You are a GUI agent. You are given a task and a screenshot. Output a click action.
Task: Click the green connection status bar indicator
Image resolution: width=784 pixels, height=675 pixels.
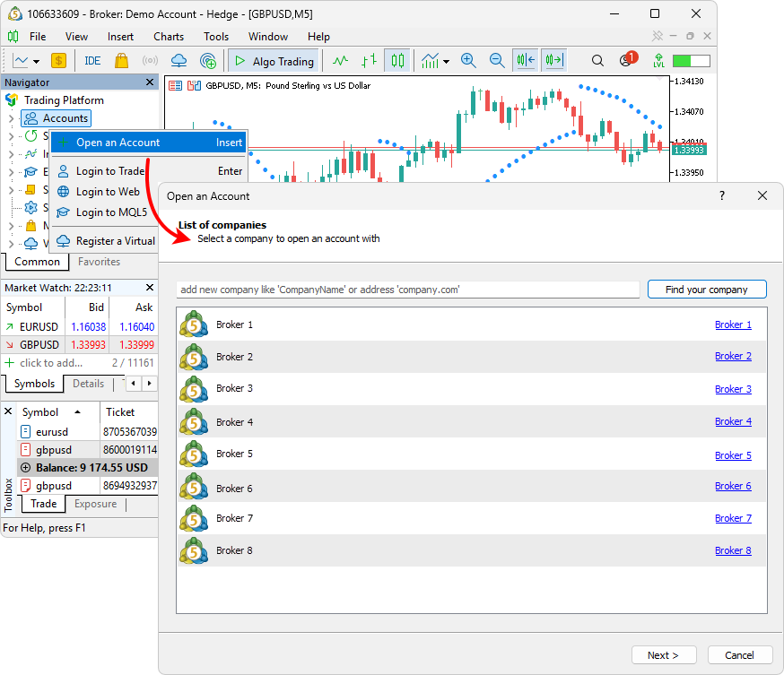(x=692, y=61)
